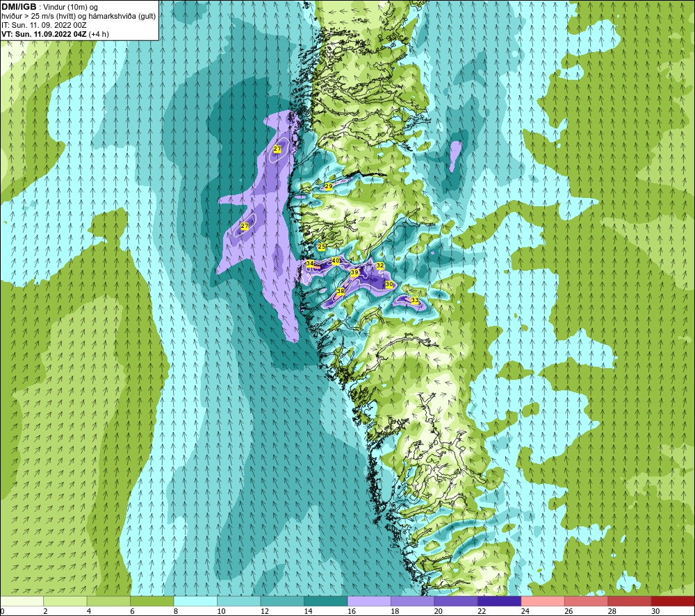This screenshot has height=616, width=695.
Task: Click the pink swatch between 24 and 26
Action: [543, 601]
